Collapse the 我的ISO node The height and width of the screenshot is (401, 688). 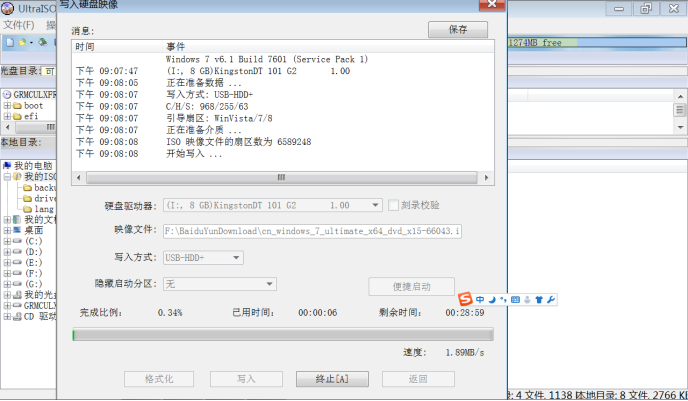pyautogui.click(x=7, y=176)
